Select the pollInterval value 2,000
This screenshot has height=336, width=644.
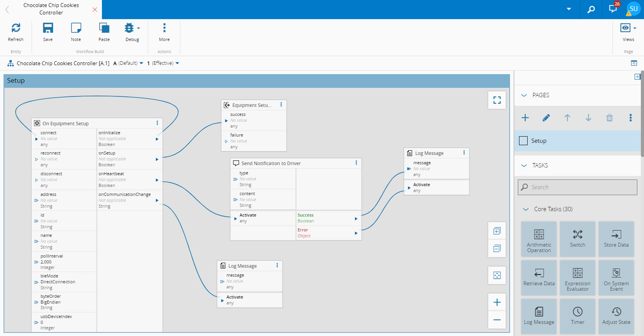(46, 262)
